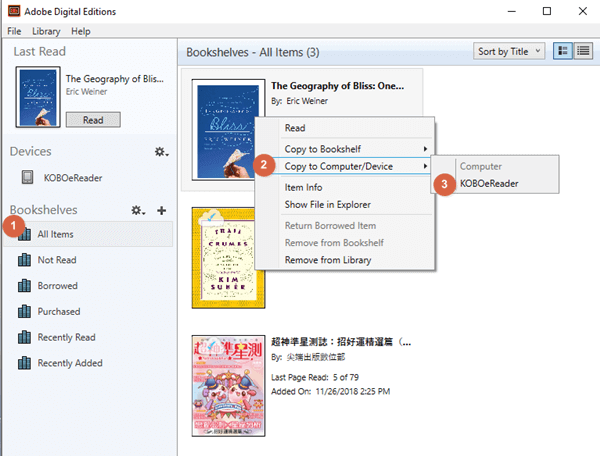Switch to thumbnail view
The height and width of the screenshot is (456, 600).
[x=562, y=51]
